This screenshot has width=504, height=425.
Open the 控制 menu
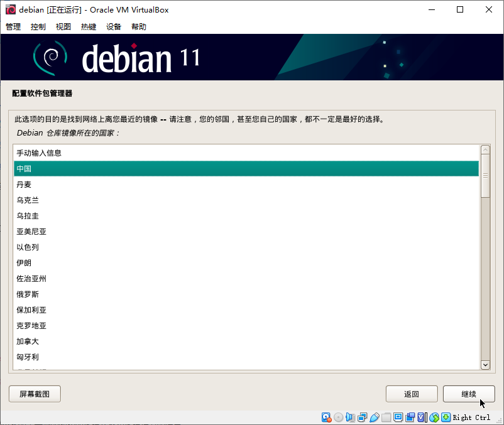[x=38, y=26]
